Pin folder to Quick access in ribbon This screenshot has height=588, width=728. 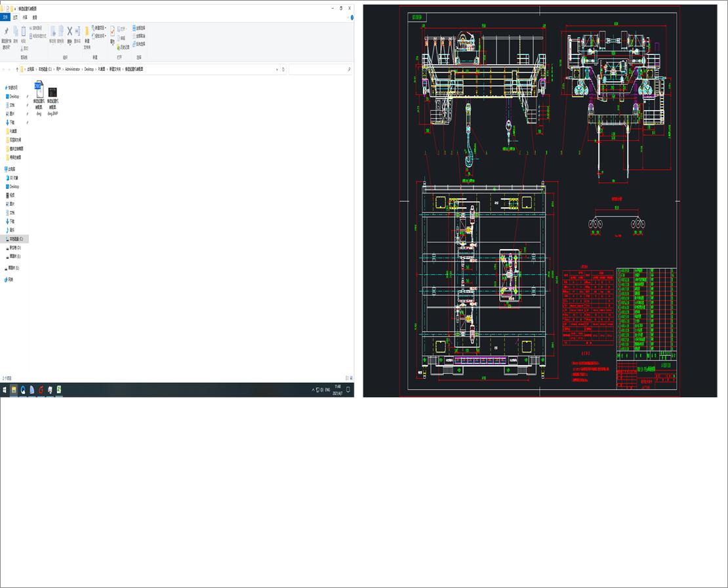7,37
